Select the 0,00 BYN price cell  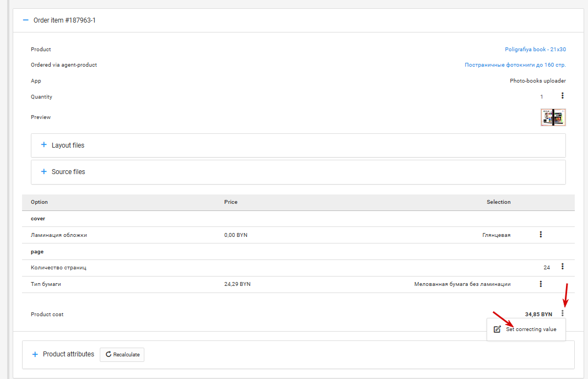coord(236,235)
